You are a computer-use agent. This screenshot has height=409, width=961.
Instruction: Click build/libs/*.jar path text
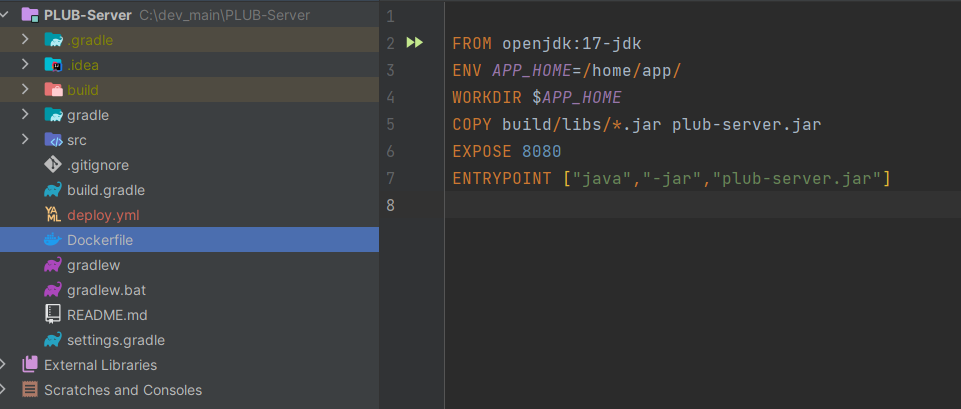click(x=582, y=124)
